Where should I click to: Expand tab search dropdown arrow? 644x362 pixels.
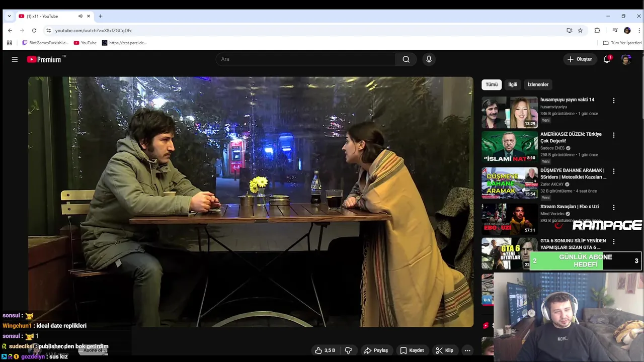[9, 16]
